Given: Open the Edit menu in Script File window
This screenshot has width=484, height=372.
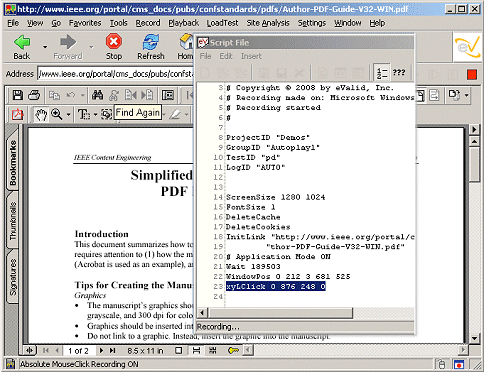Looking at the screenshot, I should (x=226, y=56).
